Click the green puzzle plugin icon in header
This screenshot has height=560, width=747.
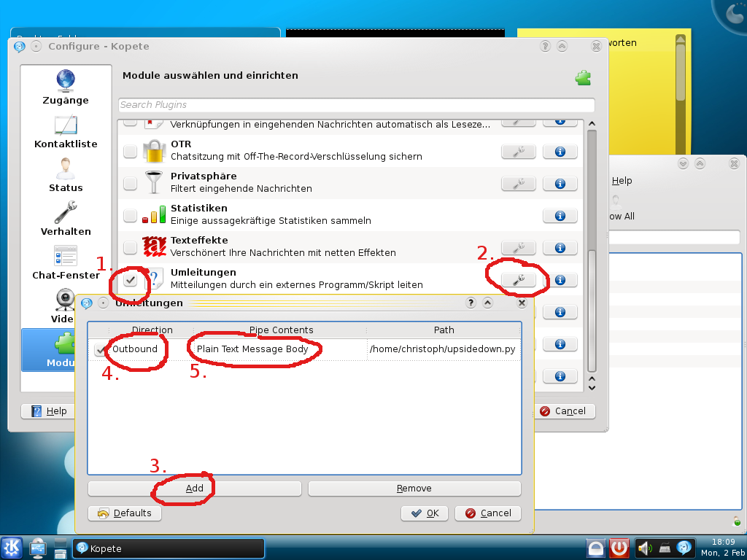coord(583,77)
